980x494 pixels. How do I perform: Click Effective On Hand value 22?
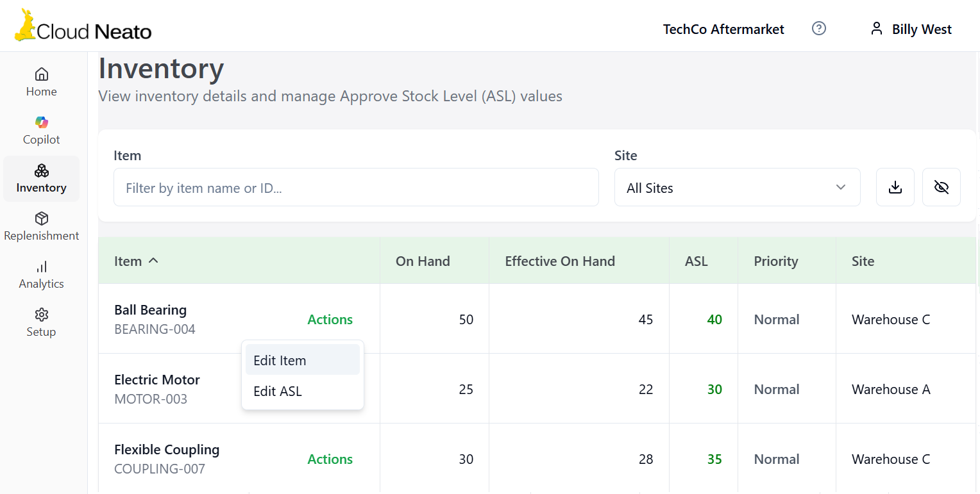pyautogui.click(x=646, y=389)
